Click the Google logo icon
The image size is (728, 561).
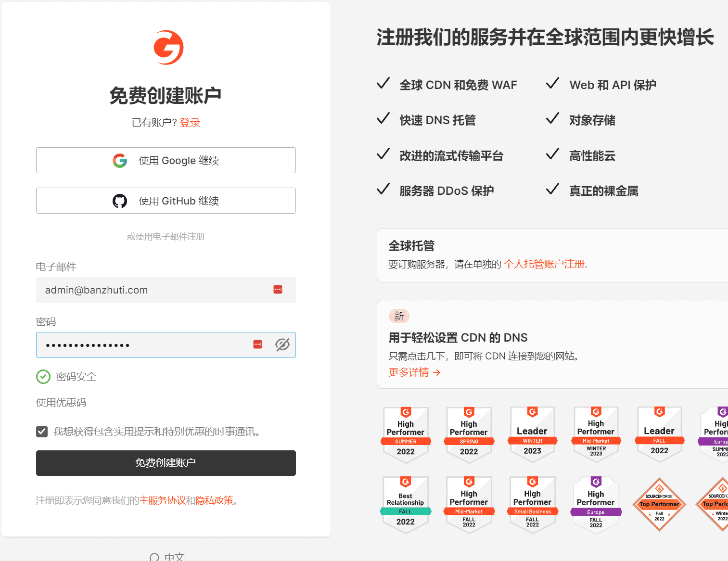pyautogui.click(x=120, y=161)
